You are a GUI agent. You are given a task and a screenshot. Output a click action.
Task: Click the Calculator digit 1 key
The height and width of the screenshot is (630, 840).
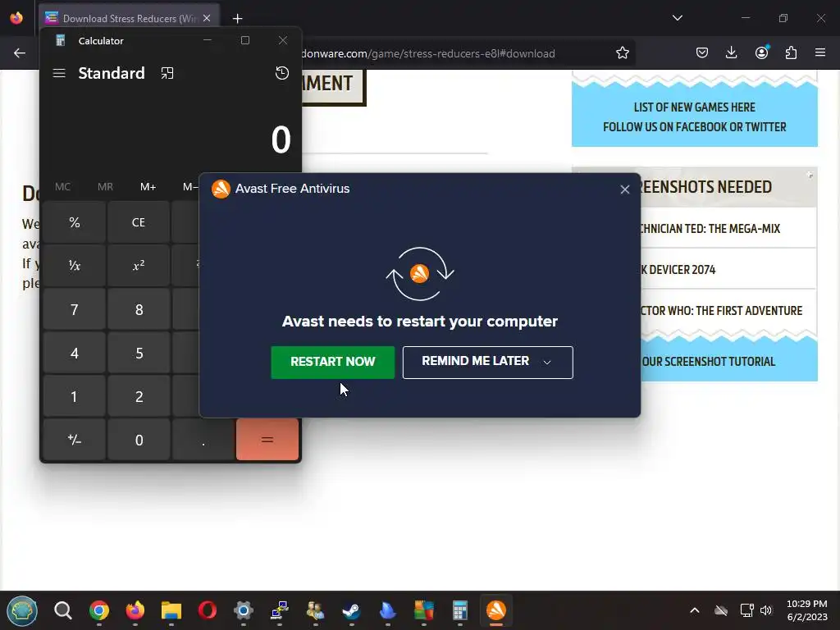tap(75, 396)
